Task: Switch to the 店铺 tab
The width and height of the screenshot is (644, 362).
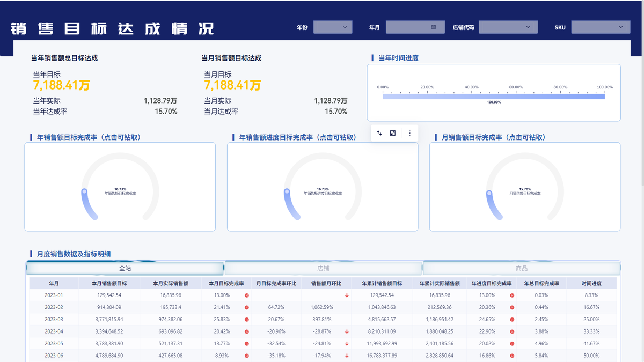Action: [x=323, y=268]
